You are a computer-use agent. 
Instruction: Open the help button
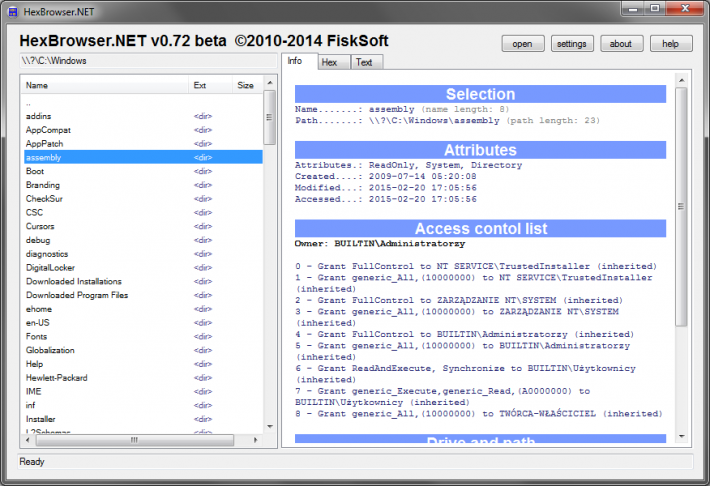671,43
